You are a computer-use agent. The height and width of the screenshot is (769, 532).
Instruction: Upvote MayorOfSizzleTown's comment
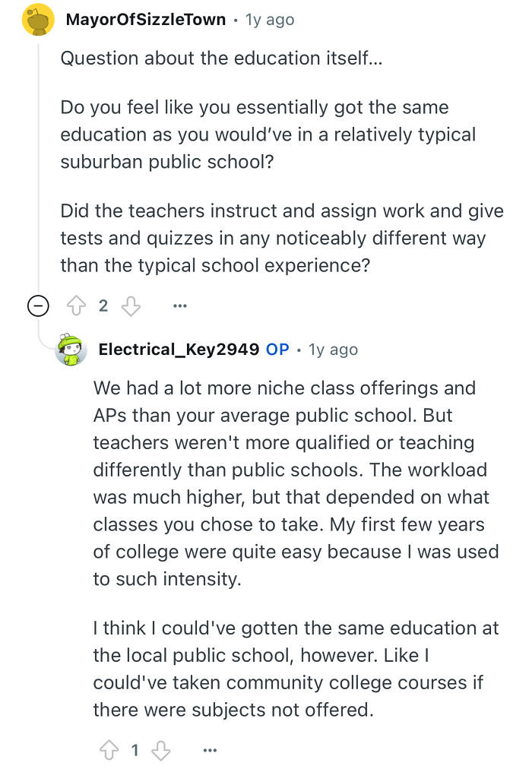[77, 305]
